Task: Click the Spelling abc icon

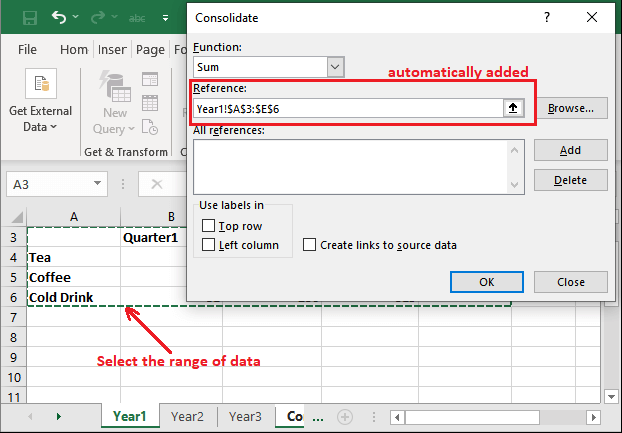Action: tap(137, 18)
